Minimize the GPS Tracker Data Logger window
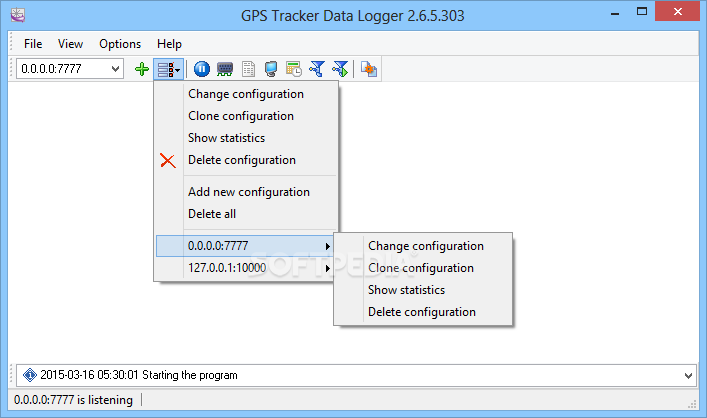This screenshot has width=707, height=418. pos(615,12)
